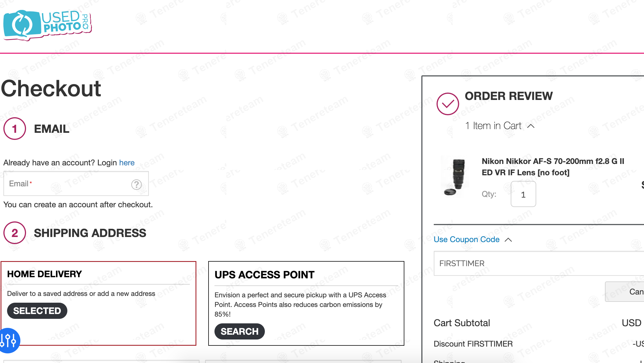Image resolution: width=644 pixels, height=363 pixels.
Task: Click the quantity box showing 1
Action: (x=523, y=195)
